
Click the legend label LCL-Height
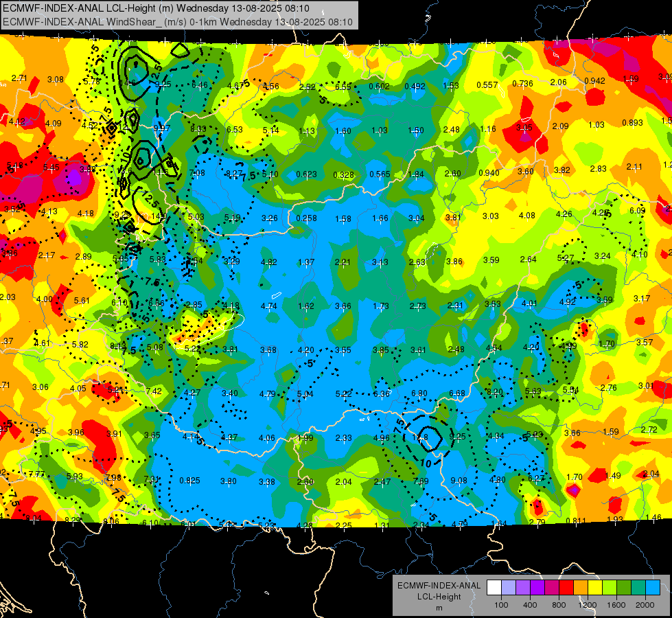tap(439, 597)
